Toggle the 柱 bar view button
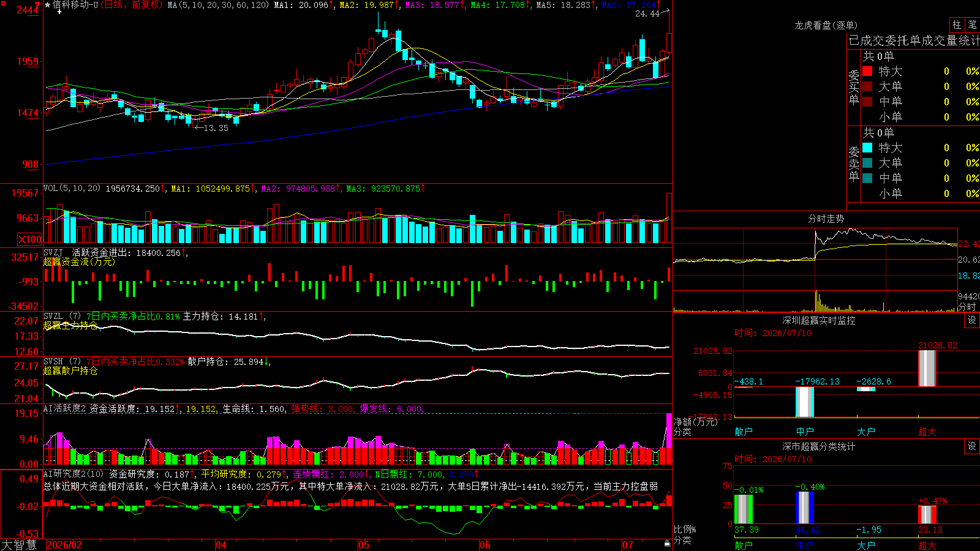The width and height of the screenshot is (980, 551). pos(957,25)
